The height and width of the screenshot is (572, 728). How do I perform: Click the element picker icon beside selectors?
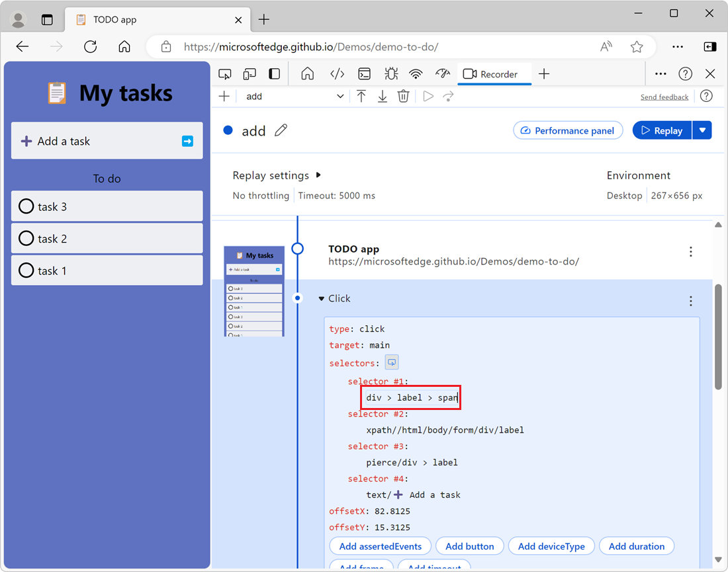(392, 362)
